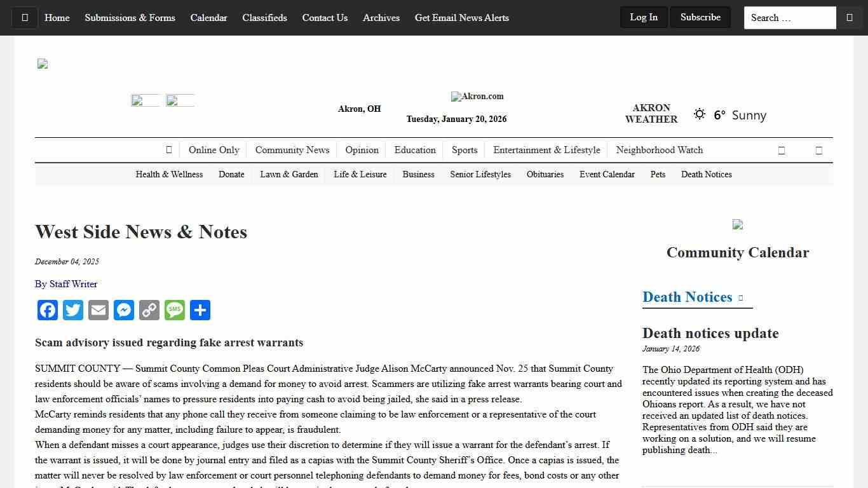Open the Archives menu item
This screenshot has width=868, height=488.
pyautogui.click(x=381, y=18)
